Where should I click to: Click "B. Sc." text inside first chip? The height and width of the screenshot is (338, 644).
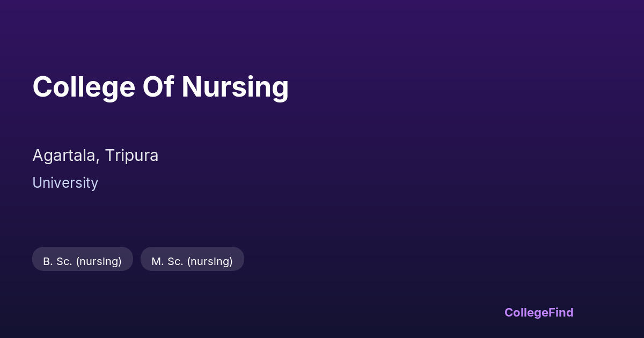click(57, 261)
